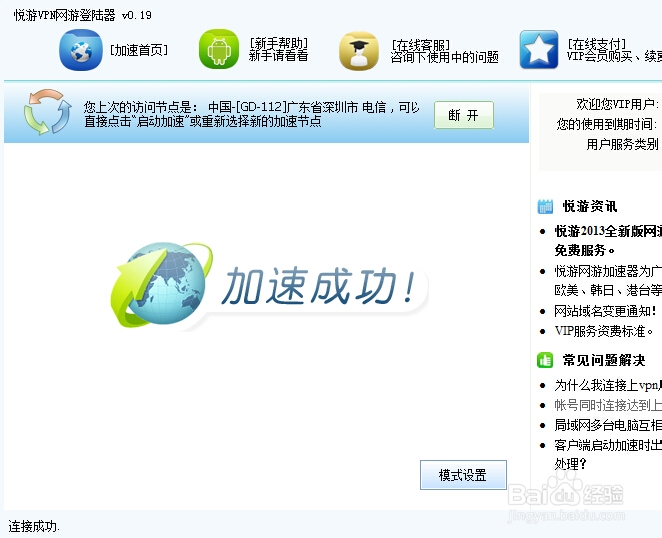This screenshot has width=662, height=538.
Task: Click the 您的使用到期时间 label
Action: (607, 124)
